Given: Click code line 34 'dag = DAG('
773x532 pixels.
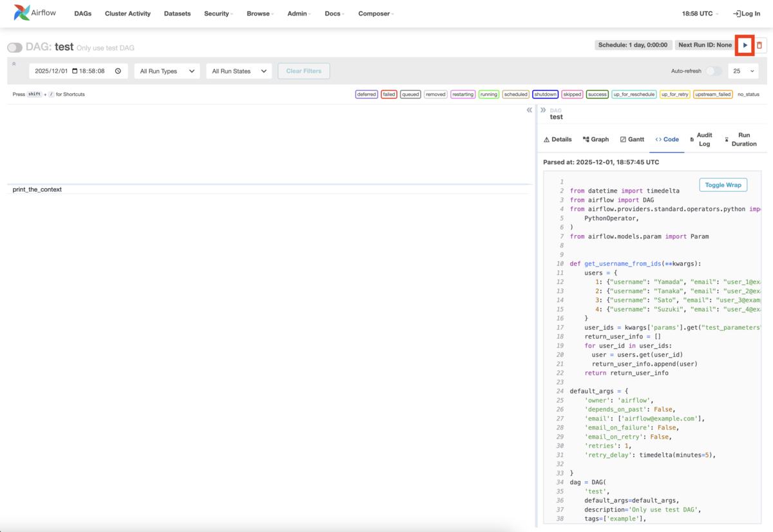Looking at the screenshot, I should [588, 482].
